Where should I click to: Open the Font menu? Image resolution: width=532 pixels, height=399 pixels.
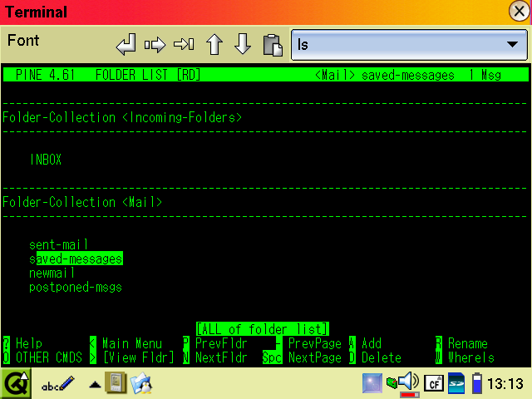(23, 41)
